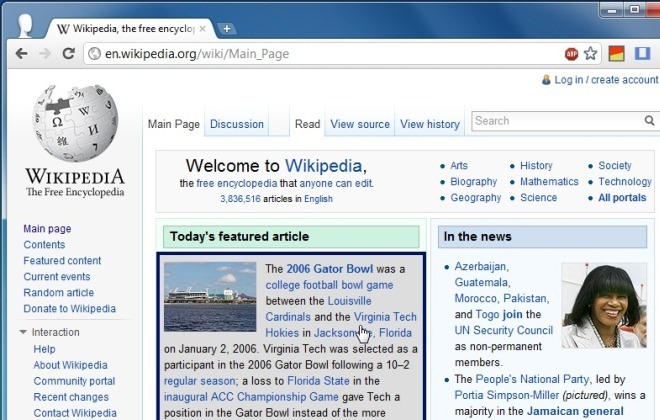
Task: Click the free encyclopedia link
Action: pos(237,183)
